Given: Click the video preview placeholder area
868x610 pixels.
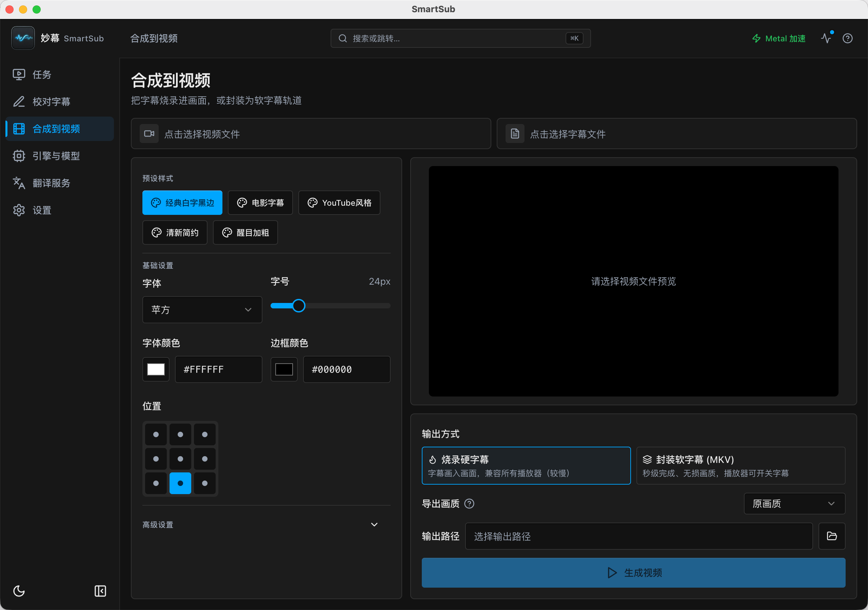Looking at the screenshot, I should tap(634, 281).
